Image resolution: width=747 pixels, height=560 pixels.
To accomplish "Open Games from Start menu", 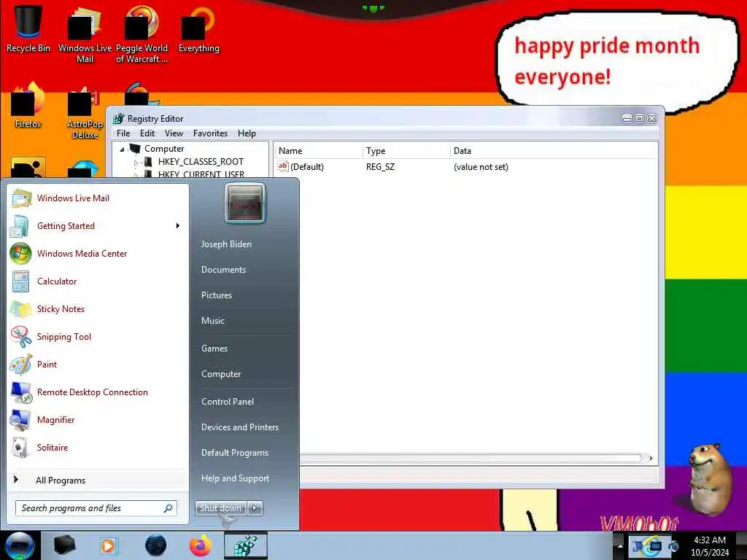I will [x=214, y=348].
